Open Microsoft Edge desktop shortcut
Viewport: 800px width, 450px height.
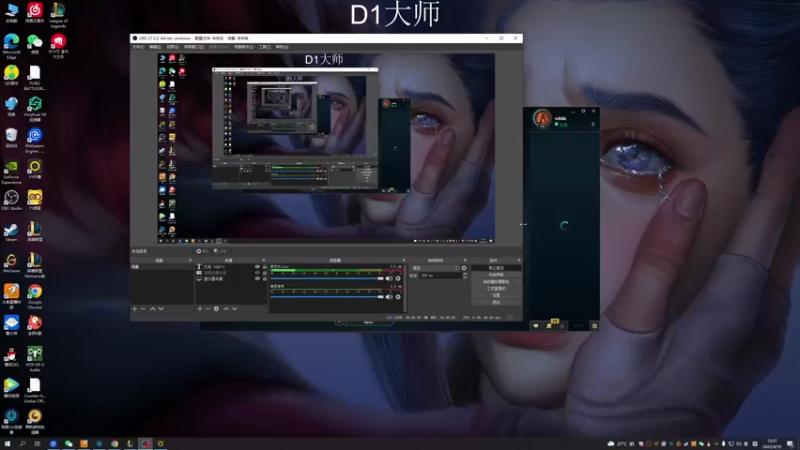pos(11,47)
